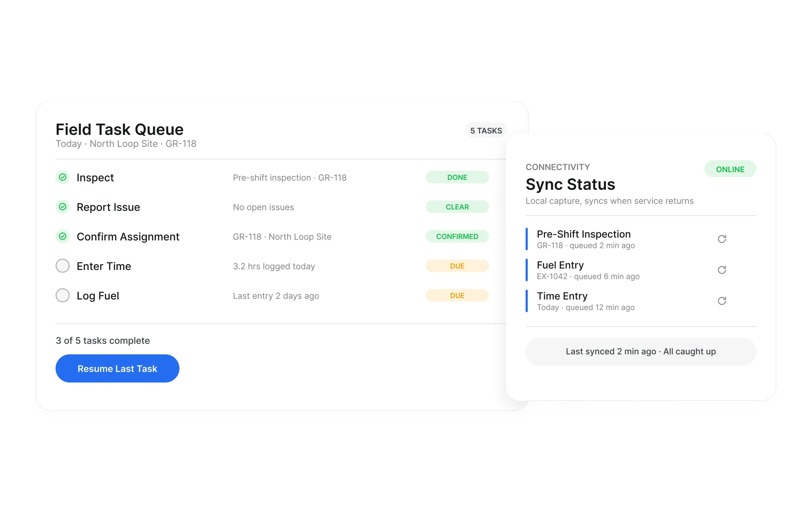This screenshot has height=523, width=812.
Task: Click 'Pre-shift inspection · GR-118' detail text
Action: coord(290,178)
